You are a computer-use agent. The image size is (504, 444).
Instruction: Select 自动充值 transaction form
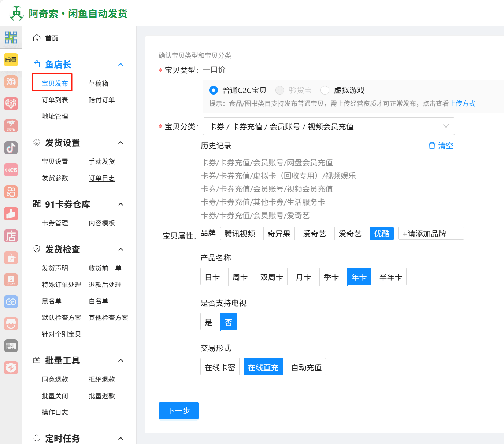(306, 367)
